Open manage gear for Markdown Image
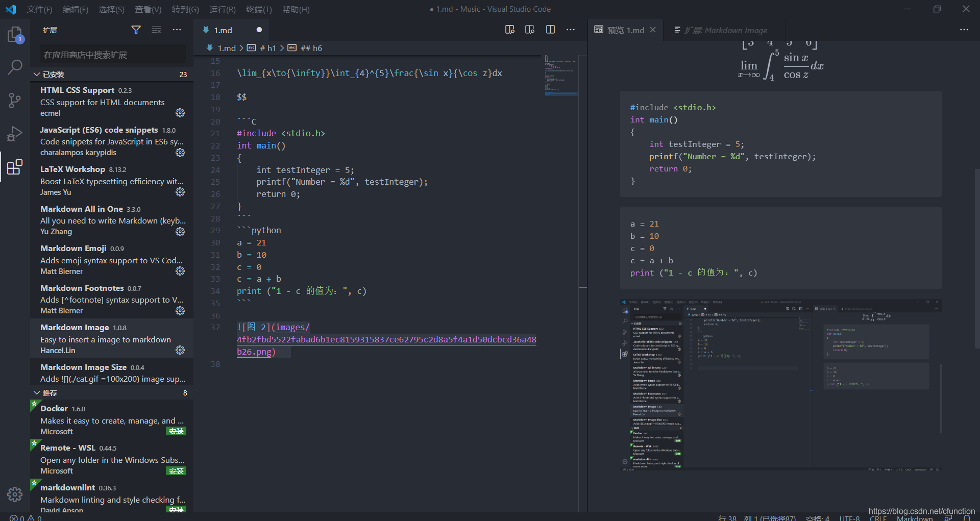The image size is (980, 521). click(180, 350)
